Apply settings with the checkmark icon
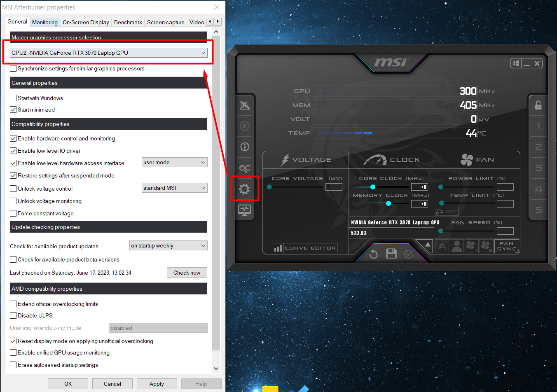Screen dimensions: 557x392 pyautogui.click(x=409, y=254)
